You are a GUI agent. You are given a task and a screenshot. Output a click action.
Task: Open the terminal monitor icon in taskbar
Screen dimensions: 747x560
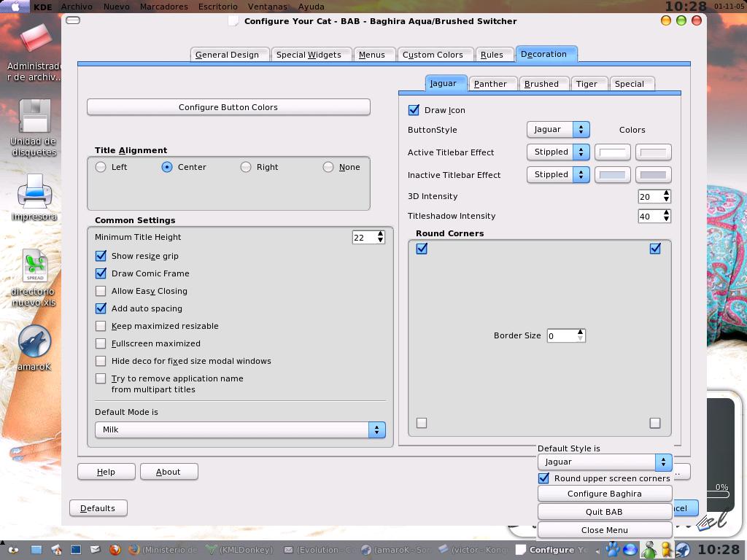tap(76, 550)
